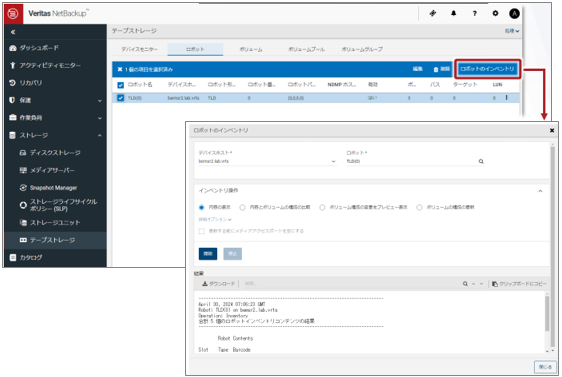
Task: Download results with ダウンロード
Action: [x=219, y=284]
